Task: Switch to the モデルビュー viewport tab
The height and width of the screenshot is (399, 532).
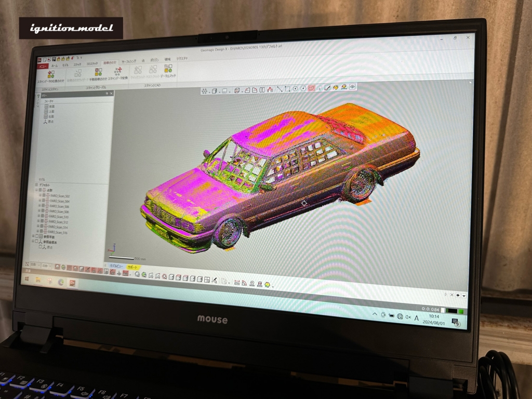Action: coord(116,266)
